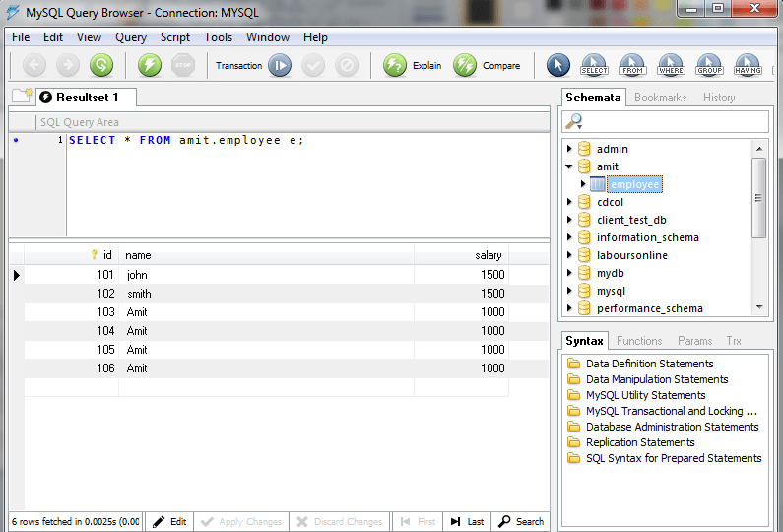Image resolution: width=783 pixels, height=532 pixels.
Task: Expand the cdcol schema
Action: pyautogui.click(x=569, y=202)
